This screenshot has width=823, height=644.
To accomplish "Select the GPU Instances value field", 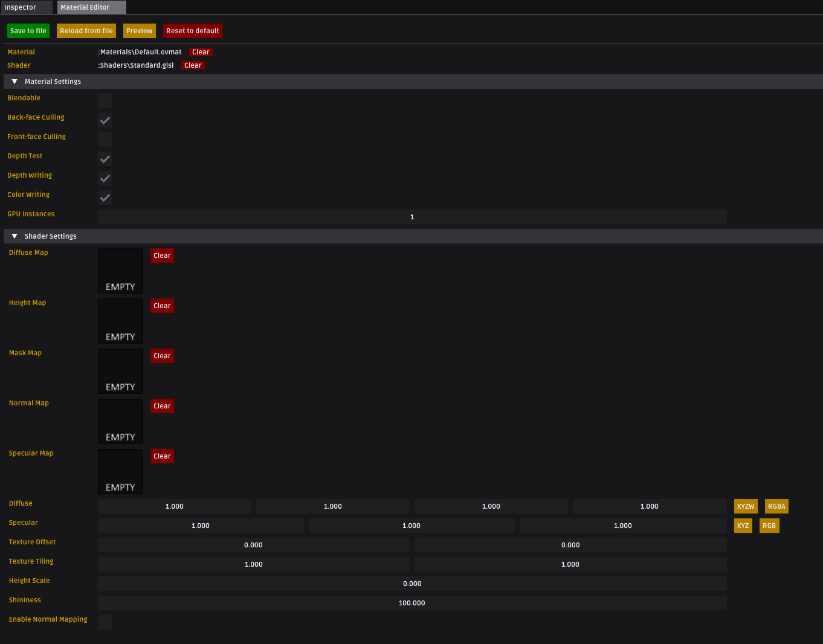I will pos(412,217).
